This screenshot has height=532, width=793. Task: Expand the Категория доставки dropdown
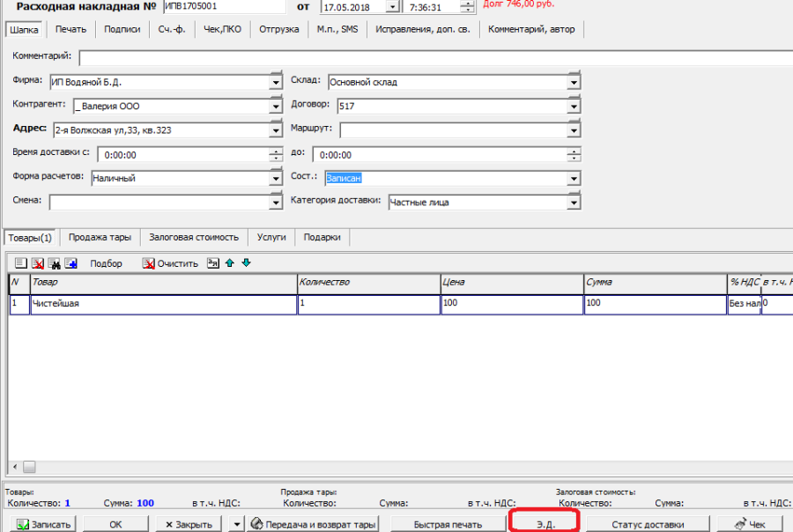(x=574, y=202)
